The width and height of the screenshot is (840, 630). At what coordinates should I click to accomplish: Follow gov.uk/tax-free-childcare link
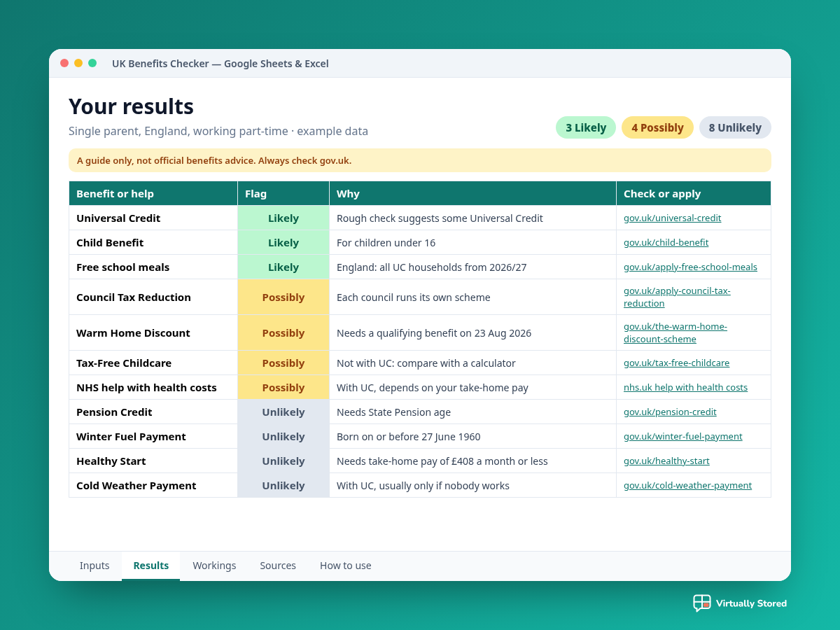676,363
